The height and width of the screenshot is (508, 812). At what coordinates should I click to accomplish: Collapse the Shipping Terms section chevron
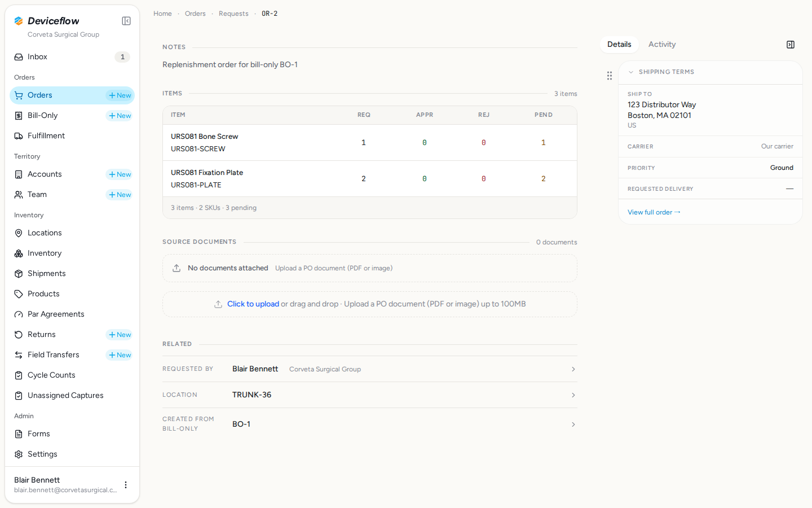pyautogui.click(x=631, y=72)
